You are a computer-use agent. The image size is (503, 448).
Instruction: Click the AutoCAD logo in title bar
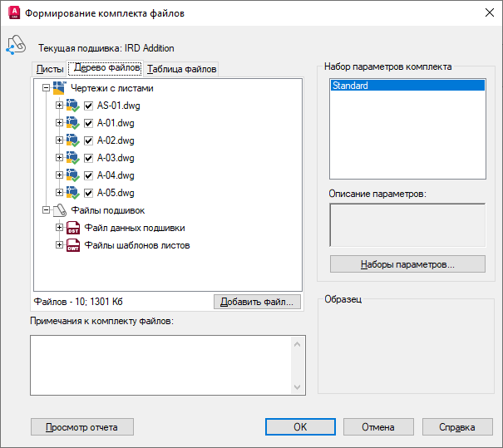(x=12, y=13)
